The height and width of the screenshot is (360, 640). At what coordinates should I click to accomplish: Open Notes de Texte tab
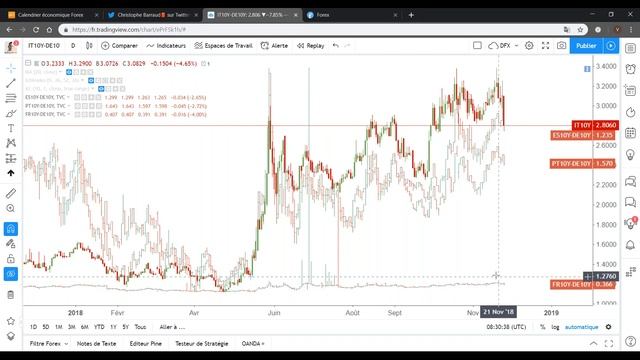coord(96,344)
